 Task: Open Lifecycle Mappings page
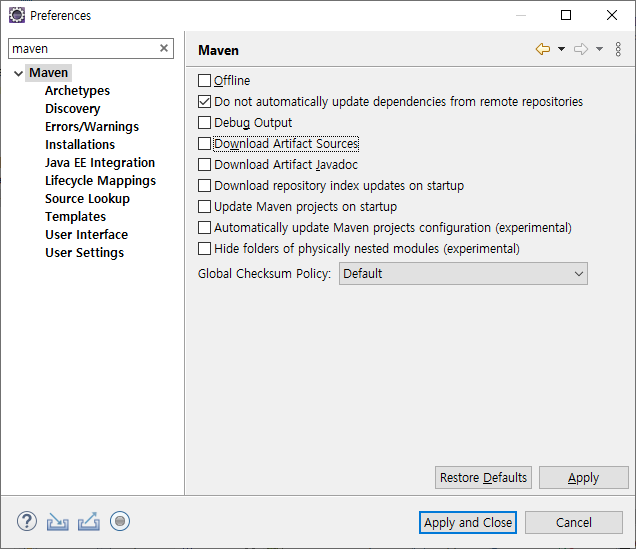point(100,180)
